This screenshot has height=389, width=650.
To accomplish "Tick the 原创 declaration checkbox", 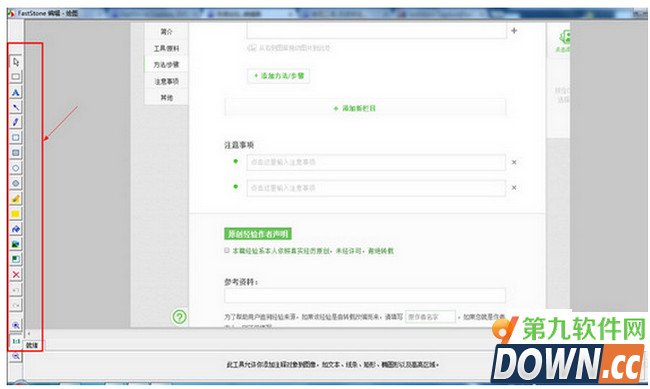I will click(227, 250).
